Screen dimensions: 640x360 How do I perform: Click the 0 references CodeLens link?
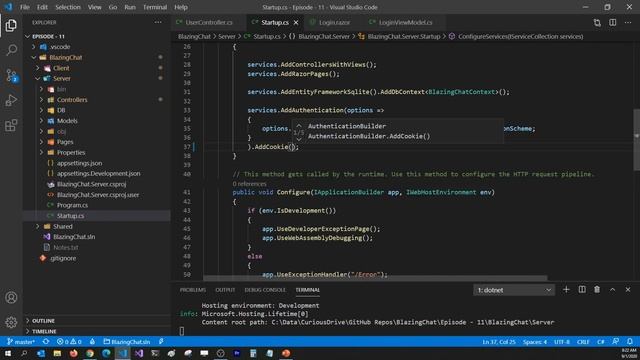[249, 184]
